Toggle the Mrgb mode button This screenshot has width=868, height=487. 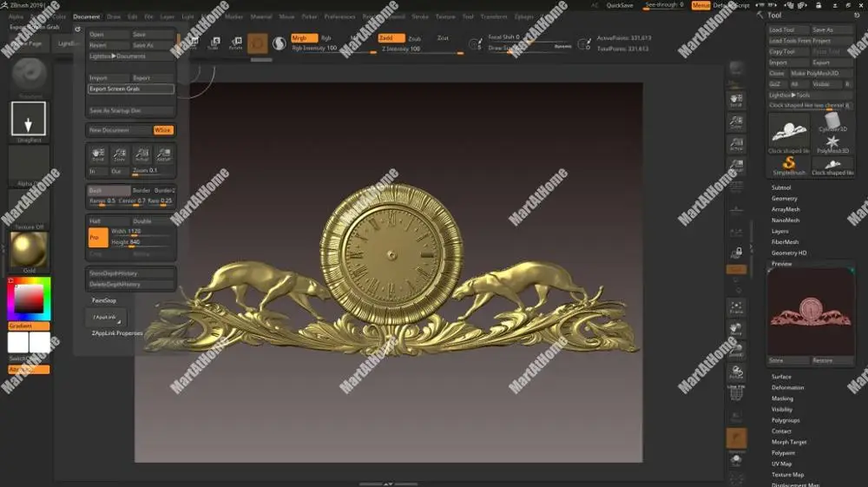(304, 38)
